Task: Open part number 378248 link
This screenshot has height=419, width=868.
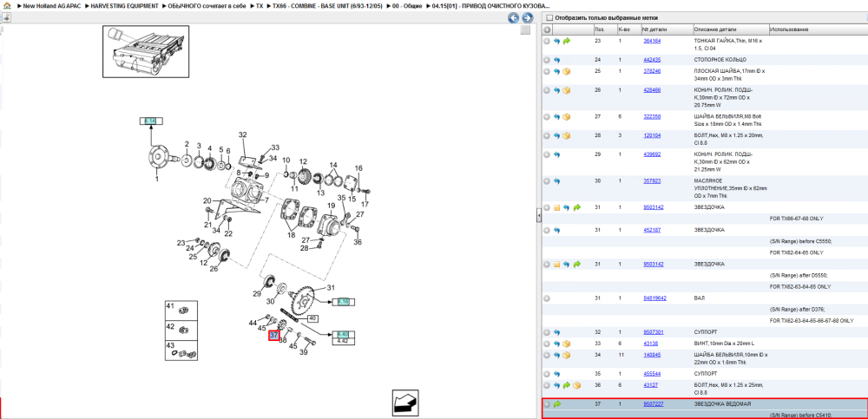Action: coord(652,71)
